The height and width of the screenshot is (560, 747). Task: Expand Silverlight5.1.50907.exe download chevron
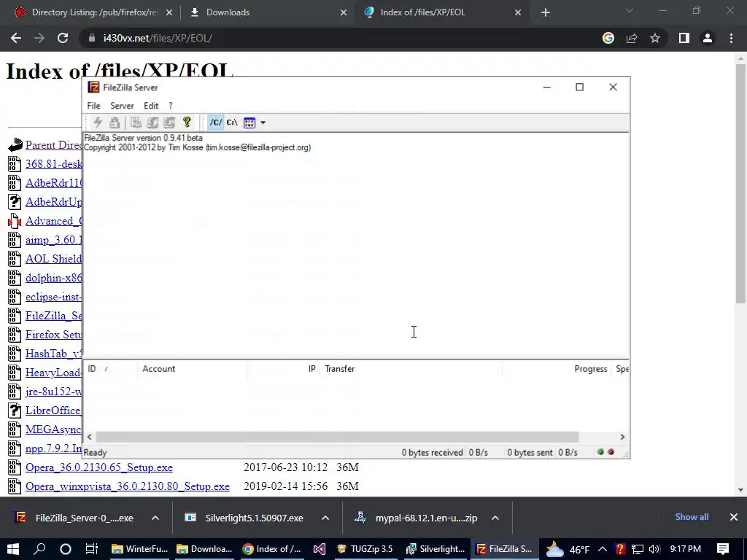click(x=325, y=518)
